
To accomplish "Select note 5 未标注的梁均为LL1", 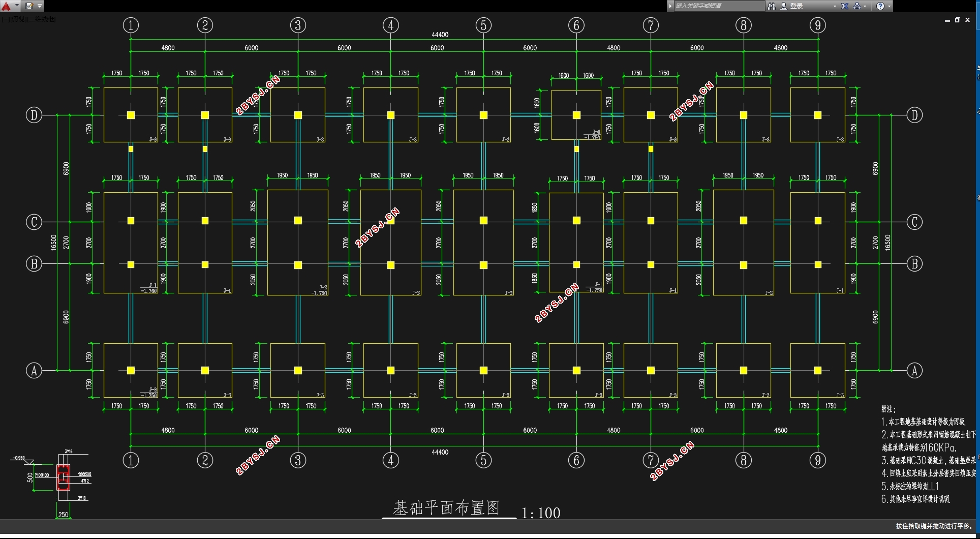I will click(x=910, y=486).
